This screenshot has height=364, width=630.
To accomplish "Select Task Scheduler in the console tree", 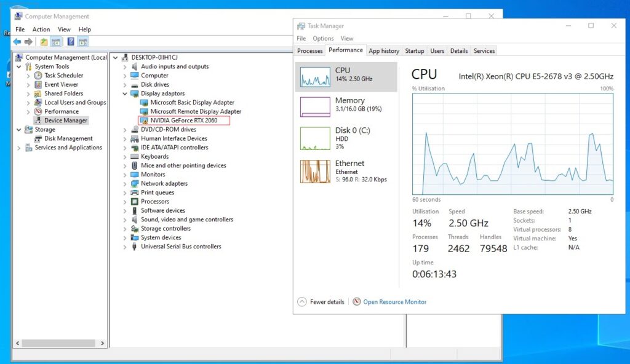I will (x=63, y=76).
